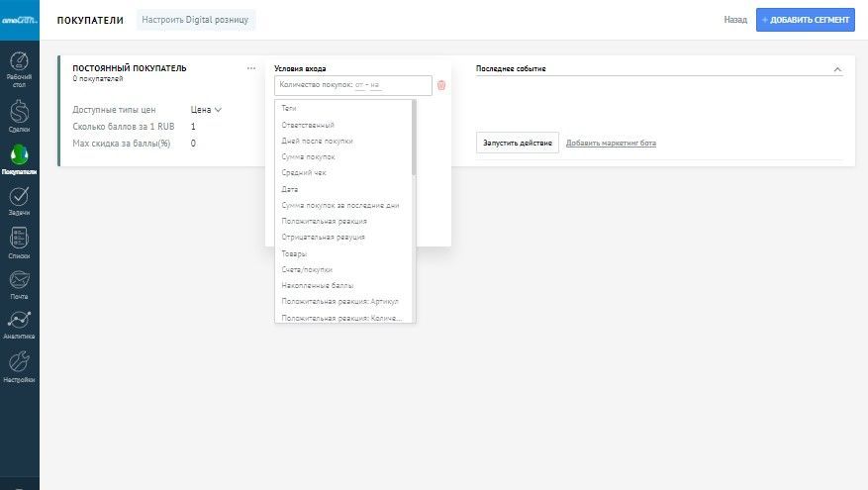Image resolution: width=868 pixels, height=490 pixels.
Task: Select Сумма покупок за последние дни
Action: [x=340, y=206]
